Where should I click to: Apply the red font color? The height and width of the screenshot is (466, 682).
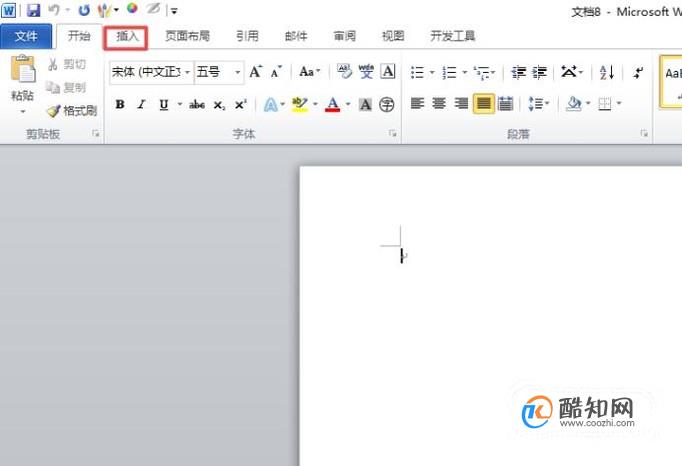(x=333, y=104)
